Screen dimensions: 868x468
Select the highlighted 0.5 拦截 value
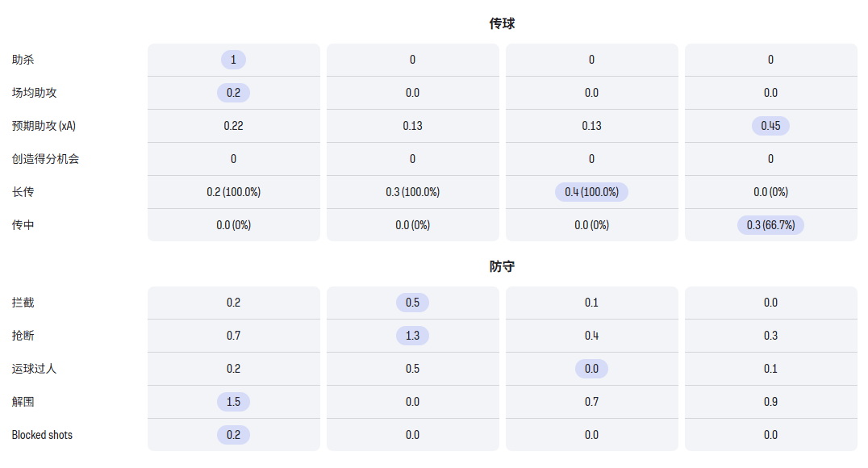(412, 303)
